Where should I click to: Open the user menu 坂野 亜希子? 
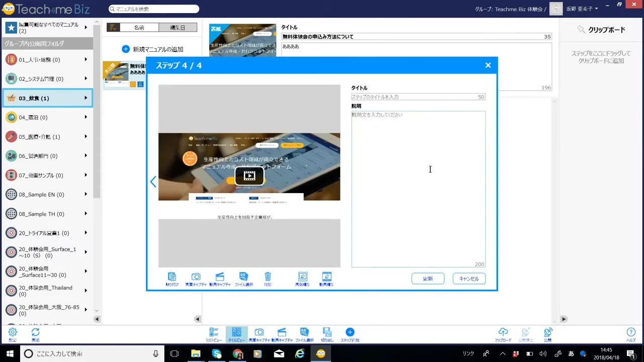[582, 9]
